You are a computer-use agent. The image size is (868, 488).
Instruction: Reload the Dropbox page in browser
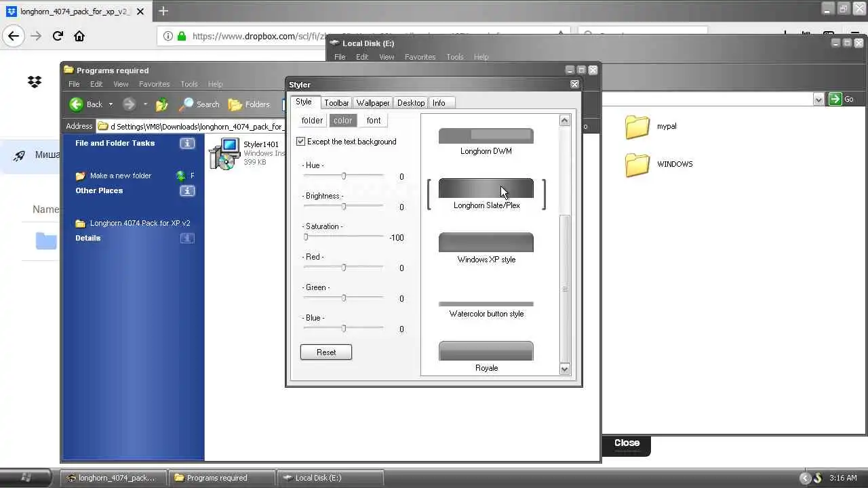[58, 36]
